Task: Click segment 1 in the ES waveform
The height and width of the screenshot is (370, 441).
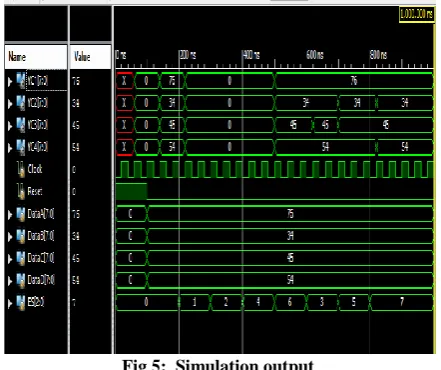Action: pyautogui.click(x=195, y=302)
